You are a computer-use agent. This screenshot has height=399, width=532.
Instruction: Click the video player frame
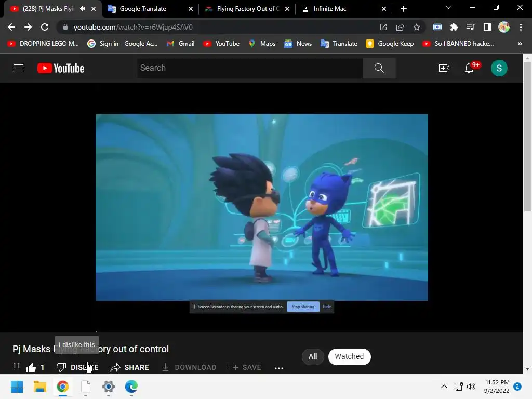[262, 207]
